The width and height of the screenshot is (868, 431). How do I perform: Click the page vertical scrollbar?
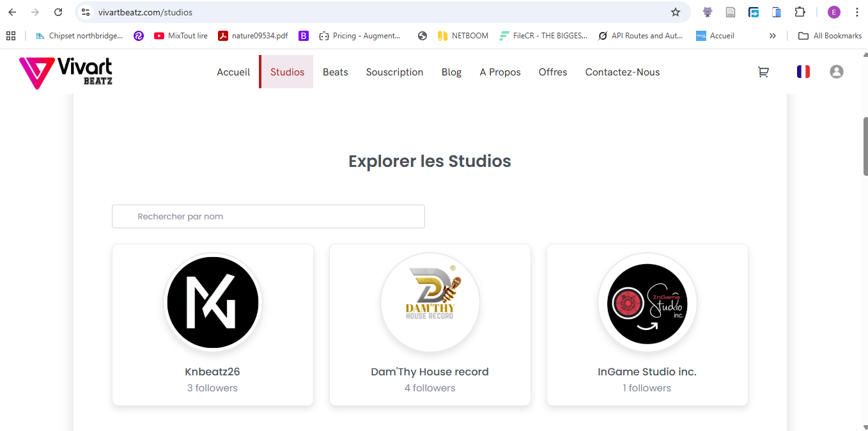tap(865, 146)
